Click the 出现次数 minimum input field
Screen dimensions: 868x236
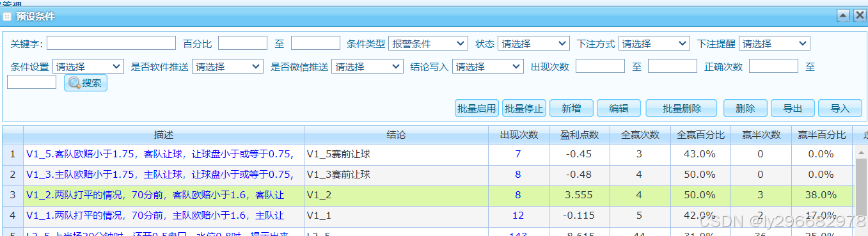click(600, 66)
